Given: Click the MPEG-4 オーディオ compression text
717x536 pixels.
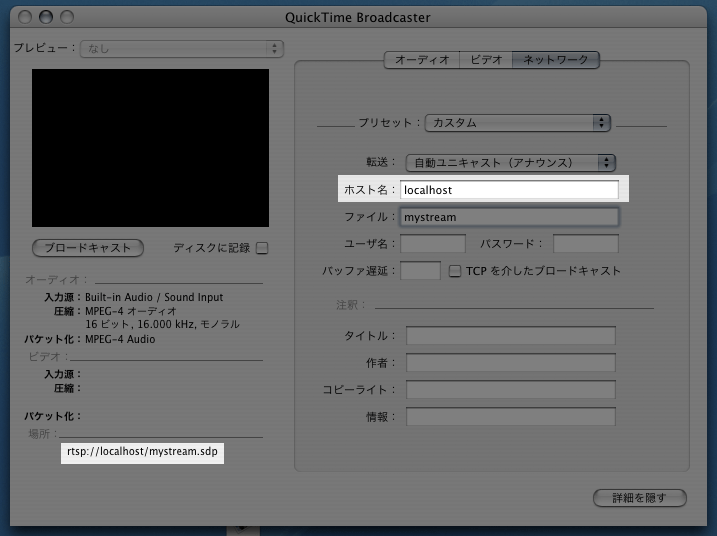Looking at the screenshot, I should pyautogui.click(x=131, y=311).
